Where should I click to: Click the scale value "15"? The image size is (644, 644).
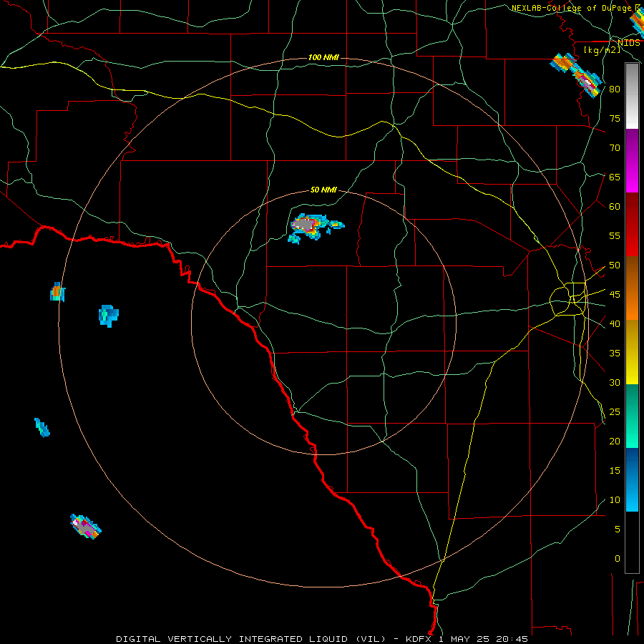(x=615, y=471)
